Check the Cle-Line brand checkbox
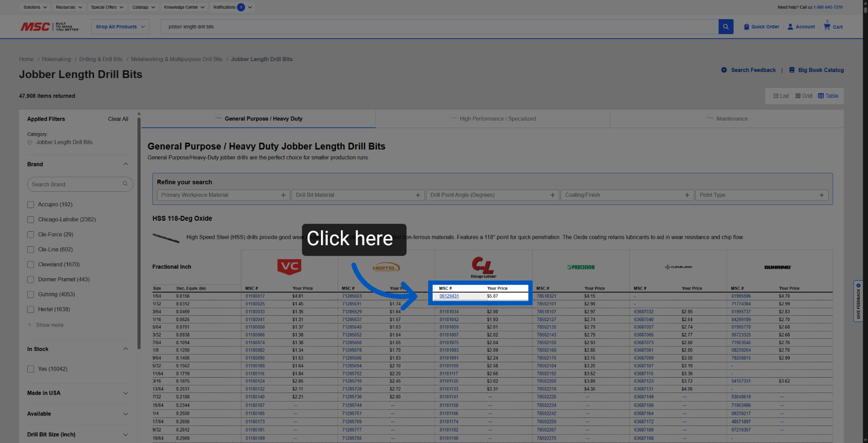This screenshot has height=443, width=868. (31, 250)
